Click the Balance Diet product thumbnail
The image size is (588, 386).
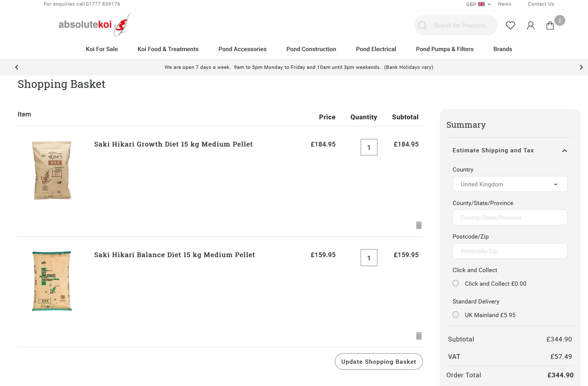click(52, 281)
